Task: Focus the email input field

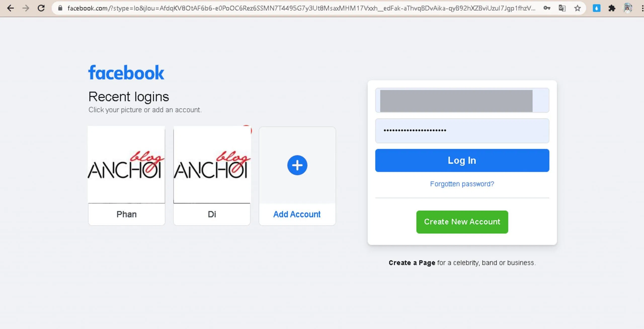Action: click(462, 100)
